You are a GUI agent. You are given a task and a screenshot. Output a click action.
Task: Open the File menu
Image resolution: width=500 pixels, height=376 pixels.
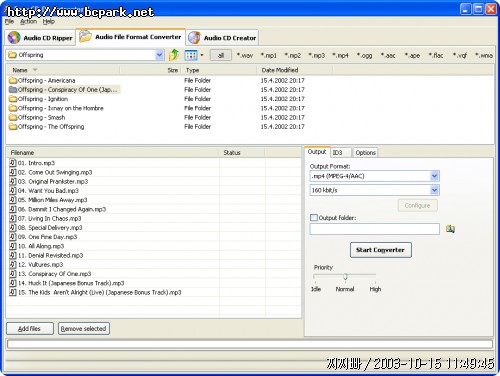pyautogui.click(x=9, y=22)
